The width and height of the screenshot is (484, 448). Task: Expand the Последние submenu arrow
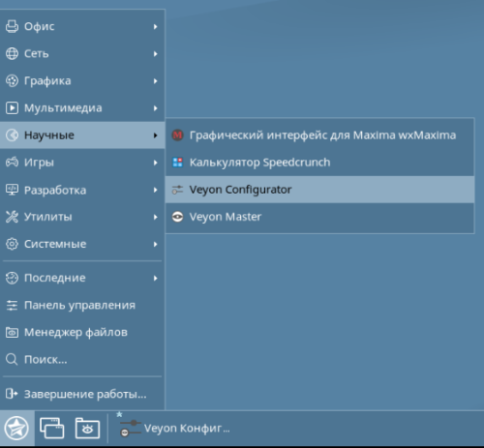click(x=156, y=278)
